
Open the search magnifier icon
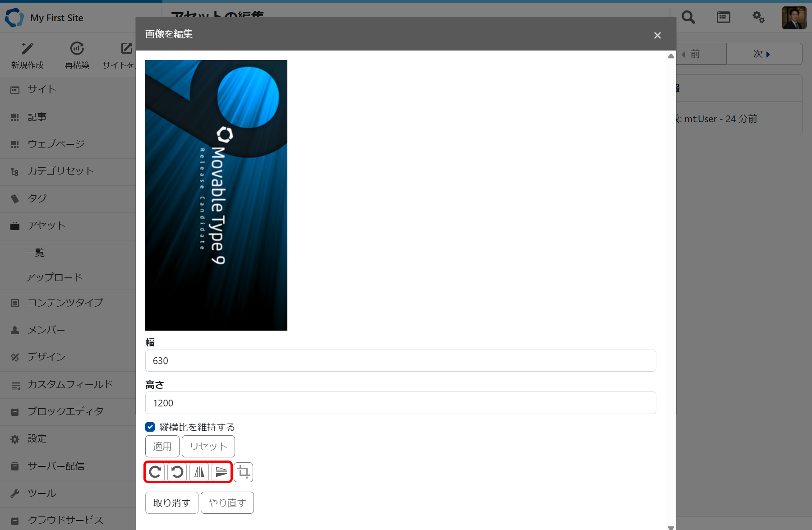pos(688,18)
